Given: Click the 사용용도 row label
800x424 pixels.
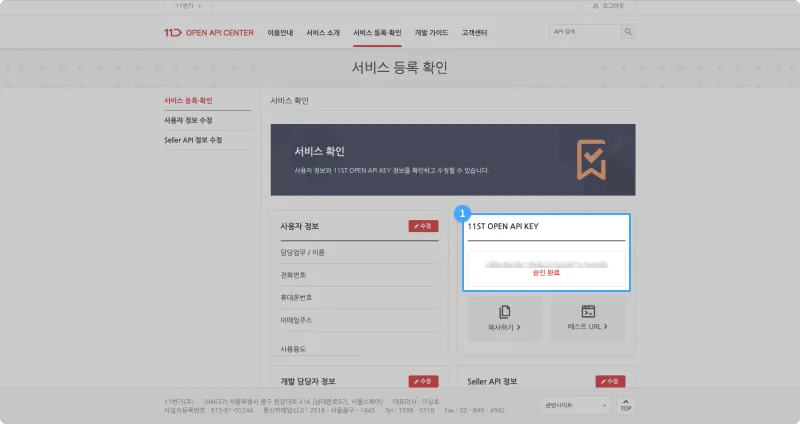Looking at the screenshot, I should pyautogui.click(x=293, y=349).
